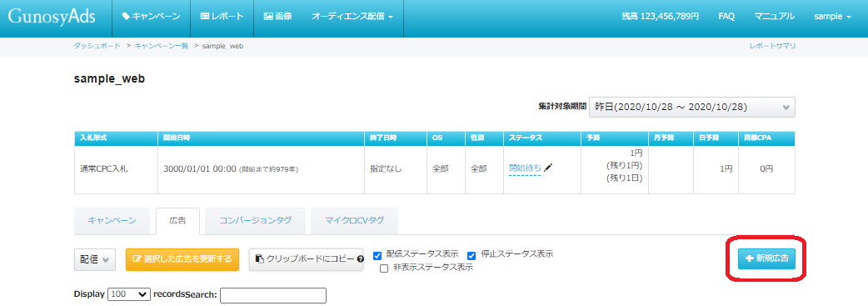The width and height of the screenshot is (868, 306).
Task: Click the 0円 target CPA cell
Action: (x=766, y=169)
